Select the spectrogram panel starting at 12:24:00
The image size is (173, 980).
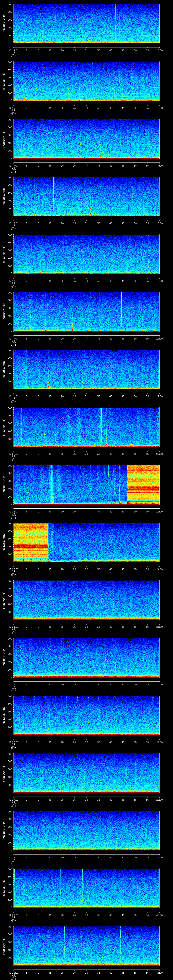click(87, 600)
